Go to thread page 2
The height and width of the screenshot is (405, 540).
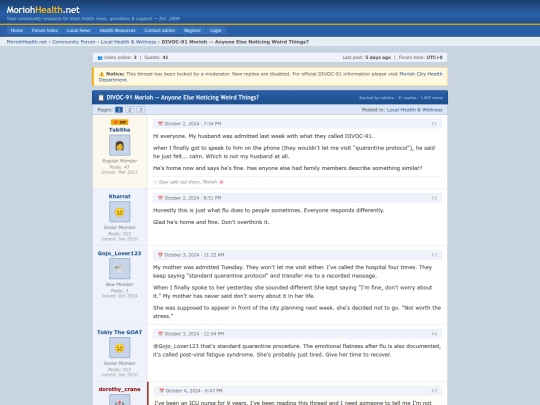coord(129,110)
